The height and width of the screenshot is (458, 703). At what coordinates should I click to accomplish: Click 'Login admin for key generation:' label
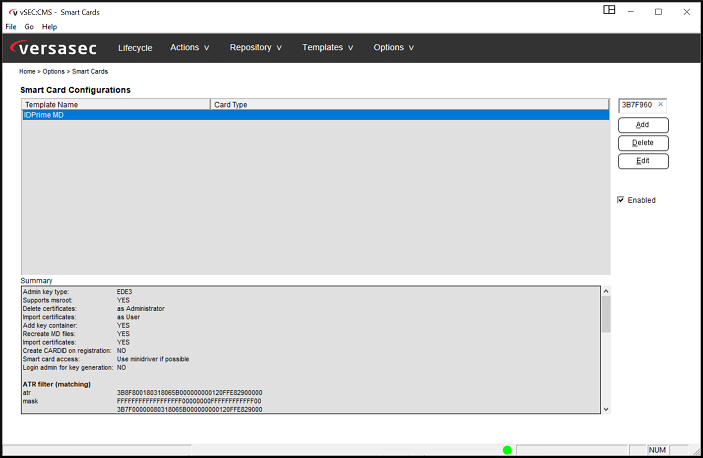pos(68,368)
